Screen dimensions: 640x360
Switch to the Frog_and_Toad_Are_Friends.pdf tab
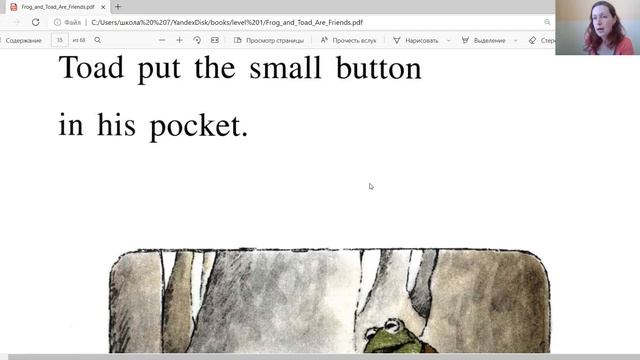(57, 7)
